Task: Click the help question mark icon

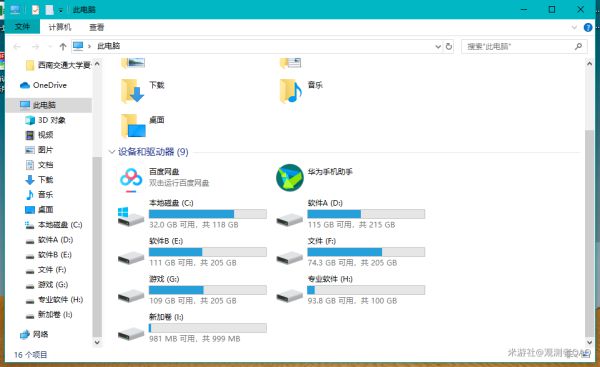Action: coord(588,28)
